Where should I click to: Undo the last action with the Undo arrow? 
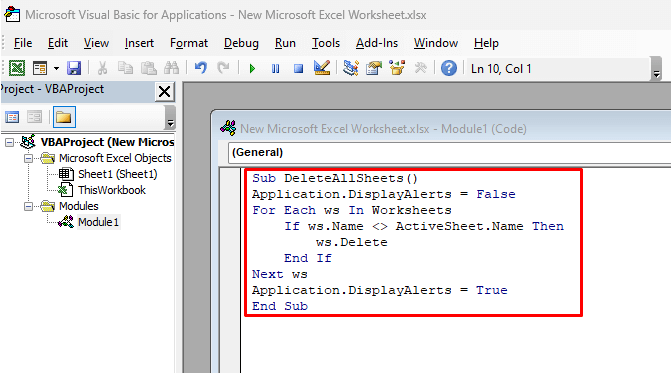click(x=200, y=68)
